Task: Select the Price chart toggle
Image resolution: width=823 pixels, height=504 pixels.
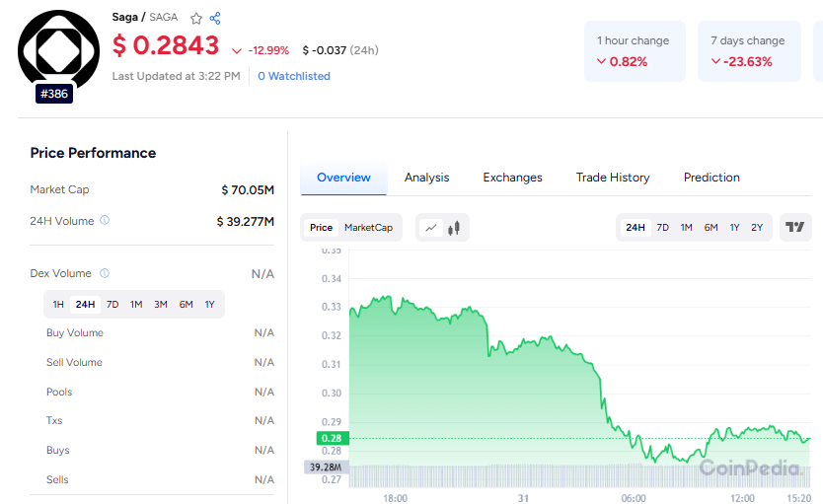Action: [x=321, y=228]
